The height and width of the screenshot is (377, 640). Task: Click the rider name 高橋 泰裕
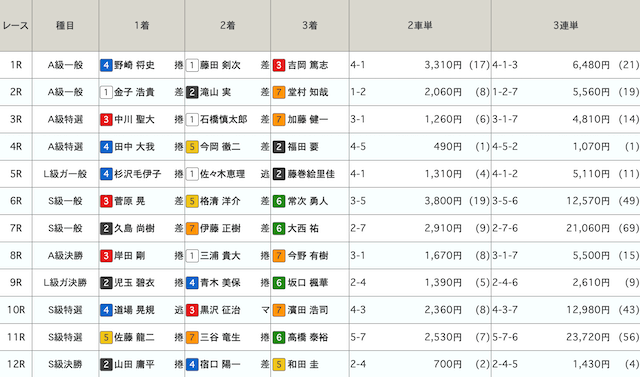[308, 337]
